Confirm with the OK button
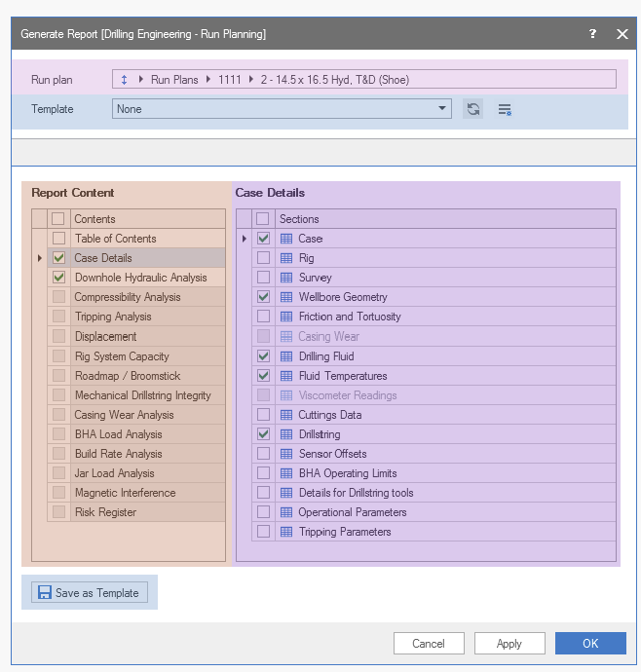This screenshot has width=641, height=672. pos(590,644)
